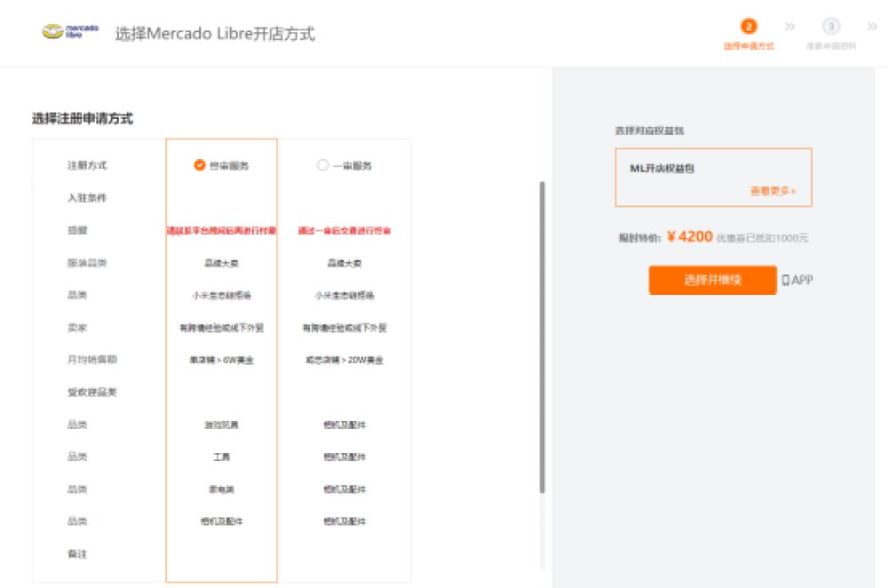
Task: Click the 注册方式 row label
Action: (x=87, y=165)
